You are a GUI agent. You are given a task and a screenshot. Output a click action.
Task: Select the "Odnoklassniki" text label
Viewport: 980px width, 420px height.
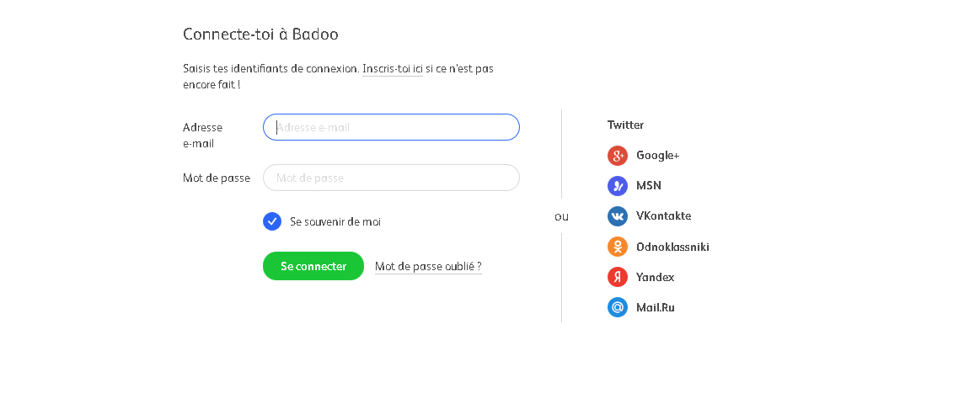(672, 247)
